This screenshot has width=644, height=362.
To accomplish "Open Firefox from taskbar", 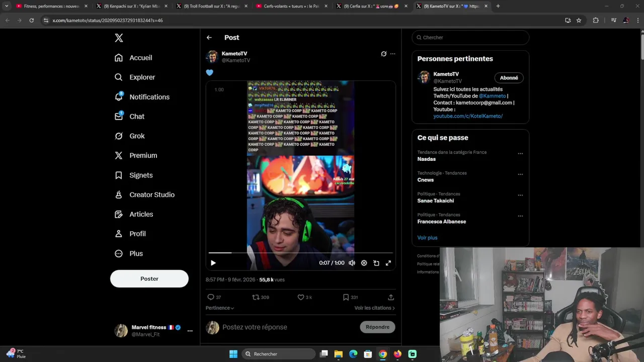I will [397, 354].
